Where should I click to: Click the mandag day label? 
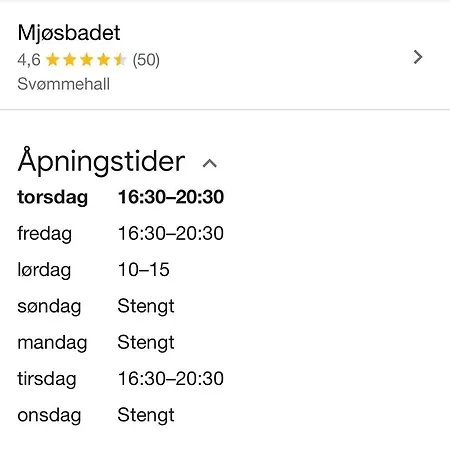pyautogui.click(x=52, y=343)
